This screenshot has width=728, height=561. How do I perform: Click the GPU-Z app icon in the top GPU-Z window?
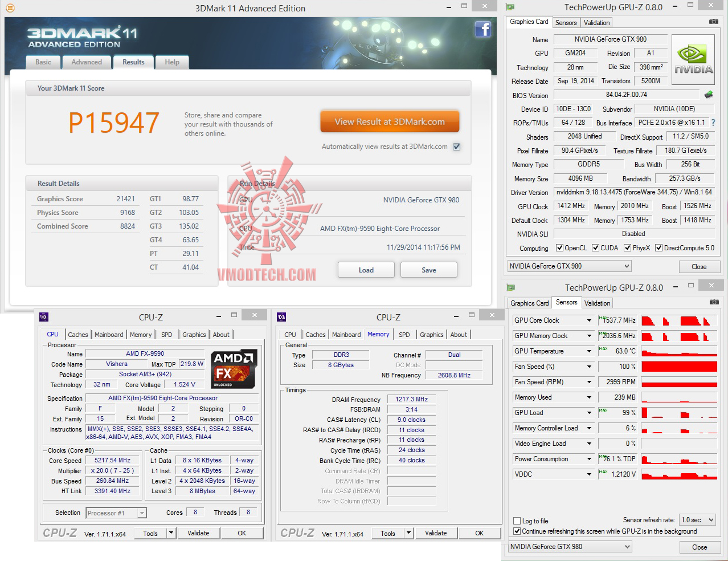pos(511,7)
